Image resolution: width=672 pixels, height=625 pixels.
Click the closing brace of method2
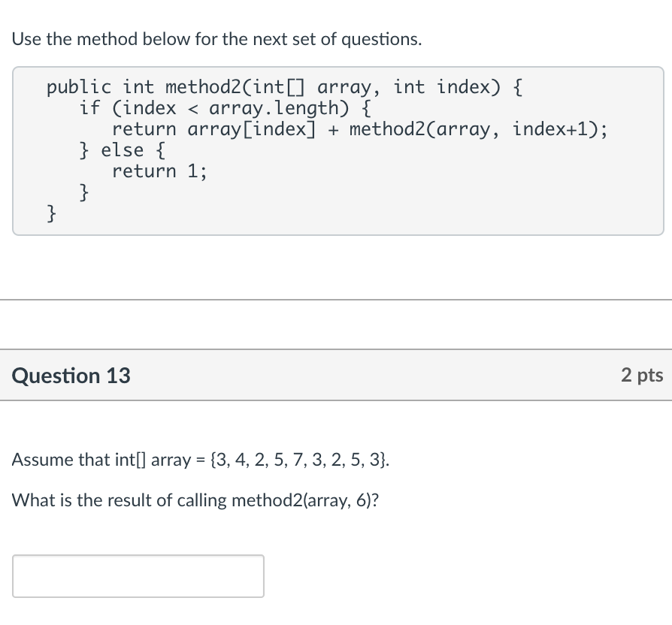point(50,213)
